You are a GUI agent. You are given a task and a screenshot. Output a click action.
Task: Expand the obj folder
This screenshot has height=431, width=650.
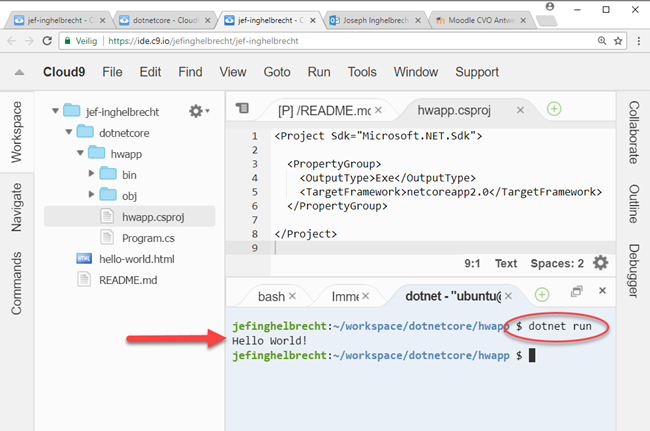coord(92,194)
